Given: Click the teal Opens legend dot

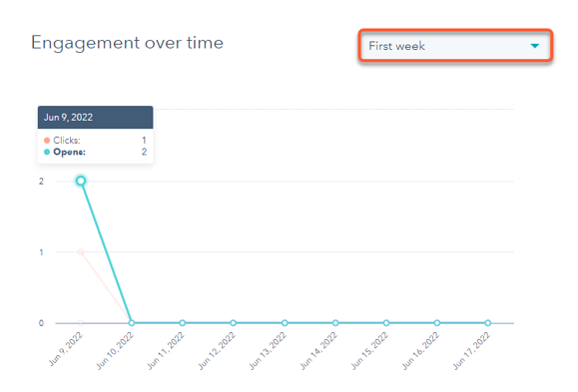Looking at the screenshot, I should click(x=47, y=152).
